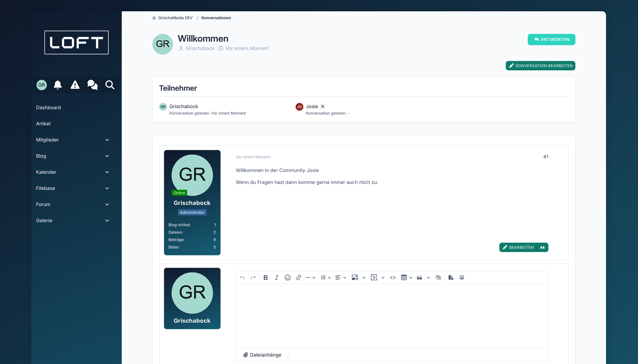Toggle italic formatting
The width and height of the screenshot is (638, 364).
click(x=276, y=278)
